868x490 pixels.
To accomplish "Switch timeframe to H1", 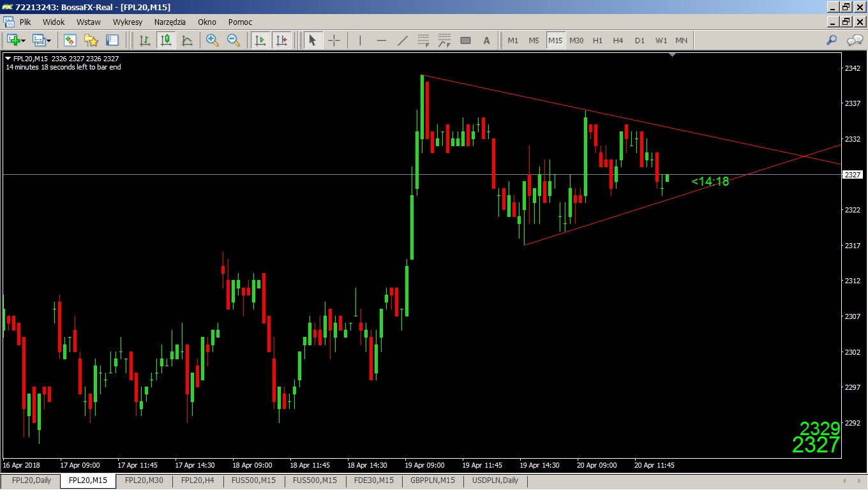I will pyautogui.click(x=597, y=40).
